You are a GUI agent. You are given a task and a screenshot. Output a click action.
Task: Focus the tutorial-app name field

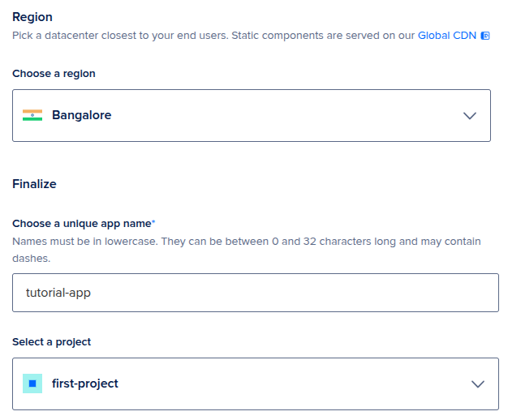point(256,293)
